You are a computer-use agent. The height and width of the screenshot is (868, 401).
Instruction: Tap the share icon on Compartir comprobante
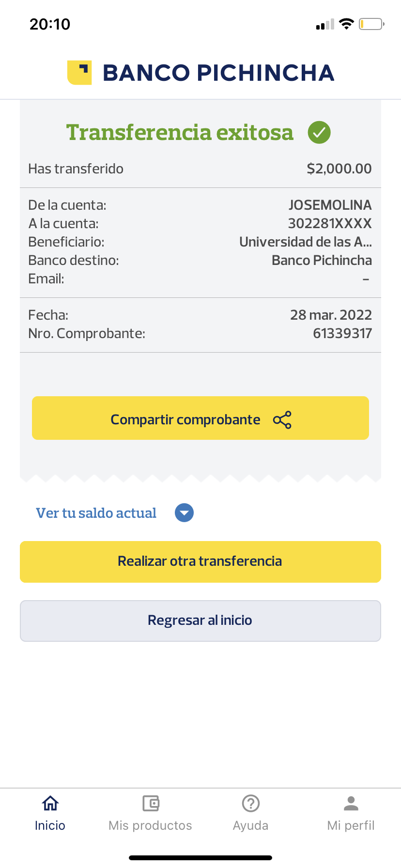pos(282,420)
